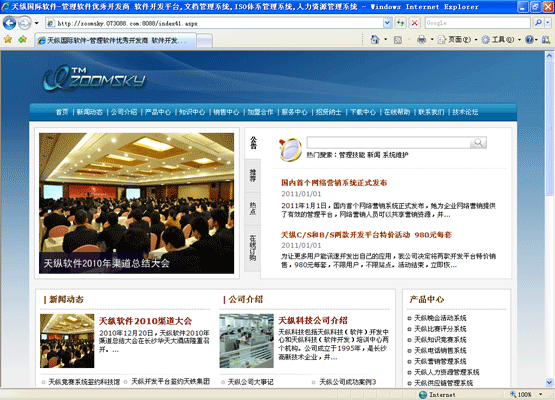Image resolution: width=555 pixels, height=400 pixels.
Task: Open the recent pages dropdown arrow
Action: click(x=36, y=23)
